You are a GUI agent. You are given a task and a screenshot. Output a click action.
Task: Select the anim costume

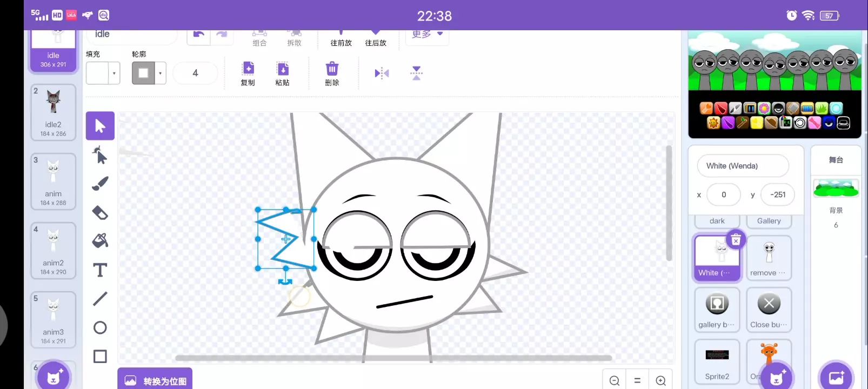(x=53, y=182)
